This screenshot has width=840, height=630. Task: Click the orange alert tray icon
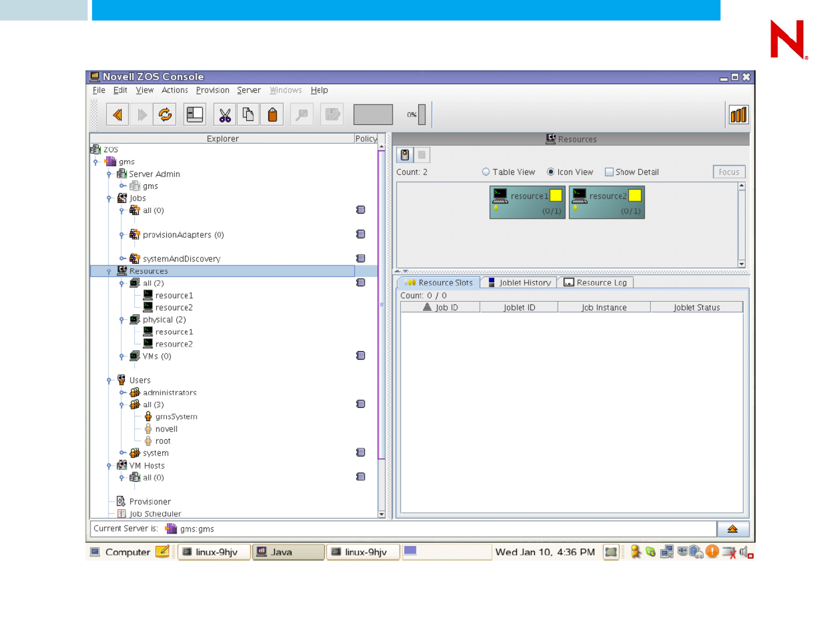712,551
